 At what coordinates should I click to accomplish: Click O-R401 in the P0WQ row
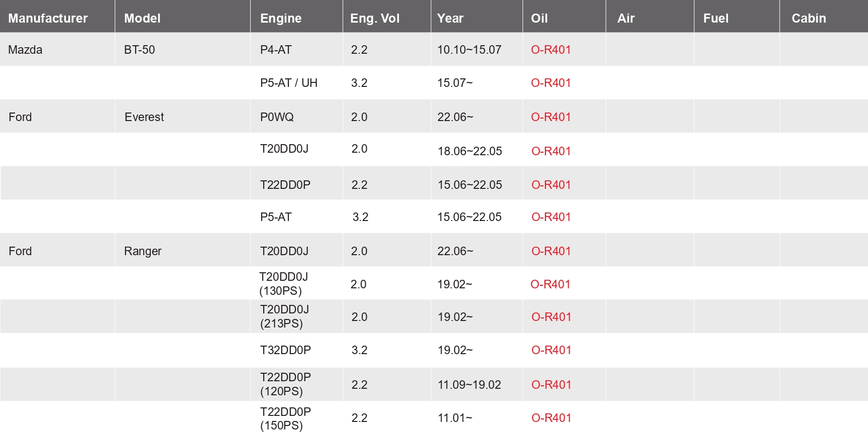(x=551, y=117)
